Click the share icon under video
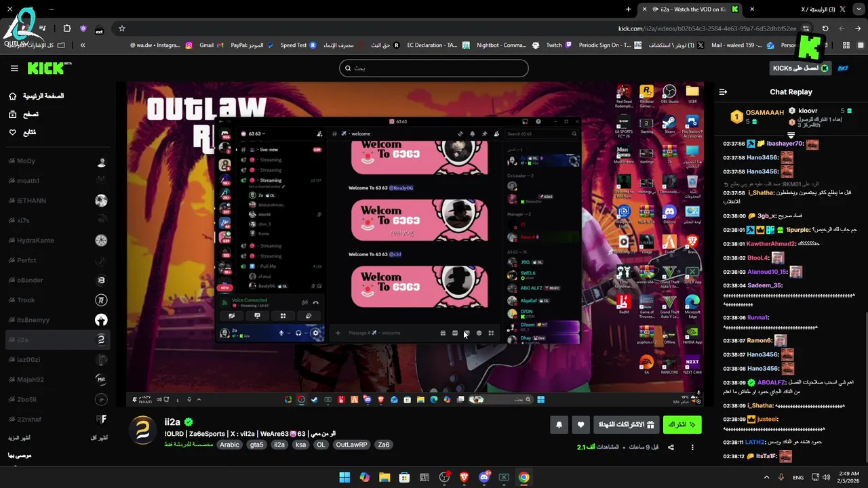Image resolution: width=868 pixels, height=488 pixels. click(671, 447)
